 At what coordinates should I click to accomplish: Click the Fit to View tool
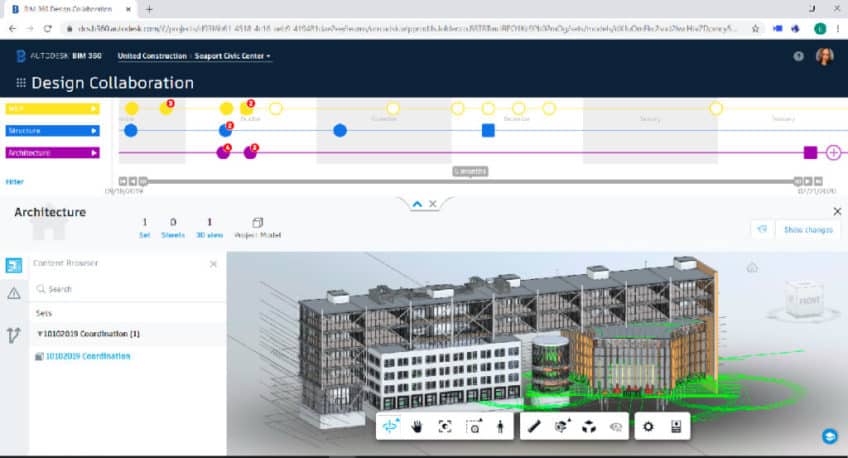(445, 427)
